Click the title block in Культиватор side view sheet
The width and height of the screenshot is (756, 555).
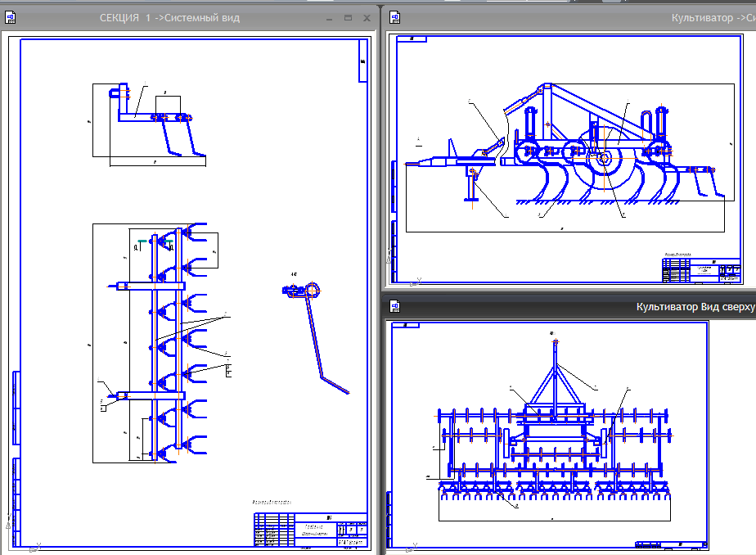pyautogui.click(x=701, y=270)
